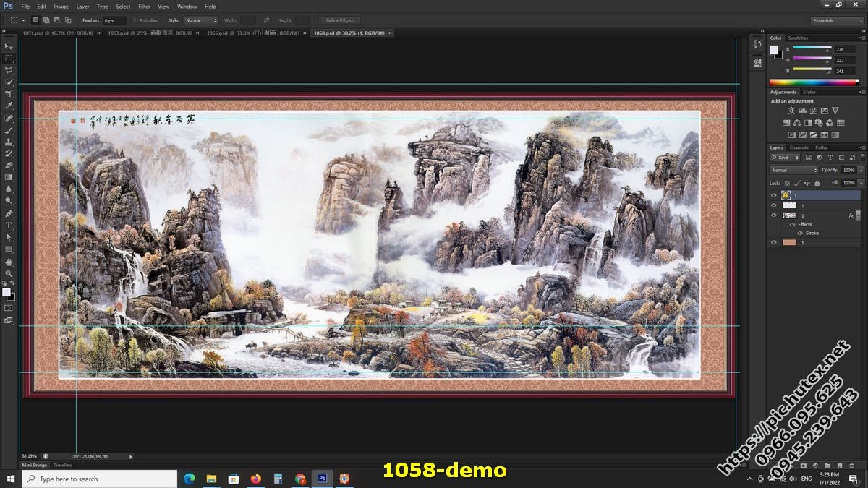Switch to the Swatches panel tab
The image size is (868, 488).
798,38
